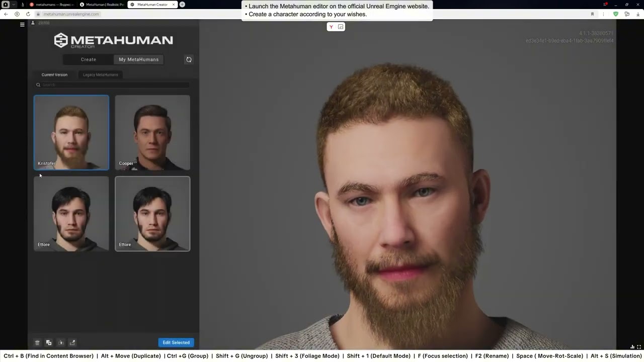Click the lock site-info icon
644x362 pixels.
point(38,14)
